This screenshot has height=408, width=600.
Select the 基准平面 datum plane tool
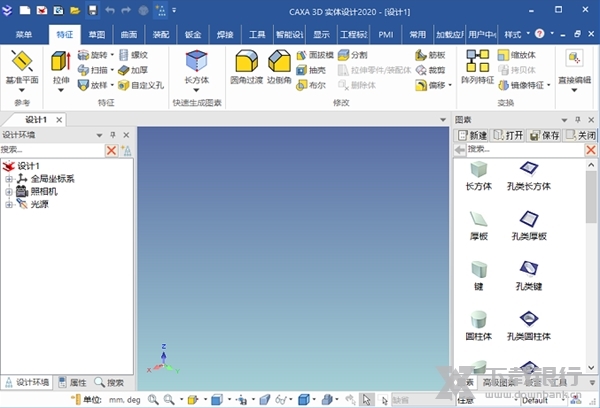[22, 67]
